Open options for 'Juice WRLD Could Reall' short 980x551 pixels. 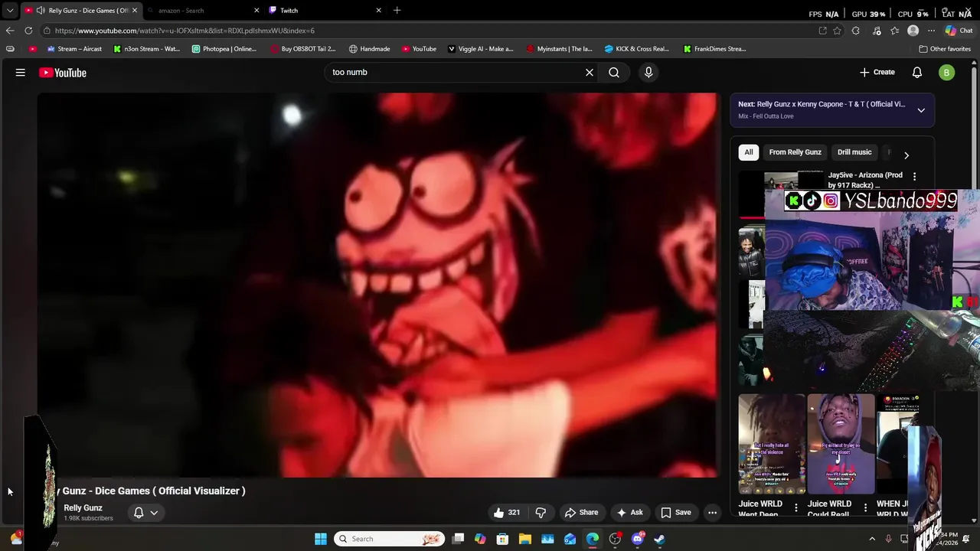tap(865, 507)
